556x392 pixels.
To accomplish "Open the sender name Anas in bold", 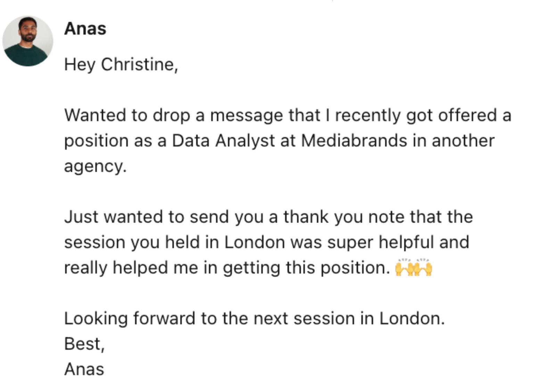I will point(85,29).
